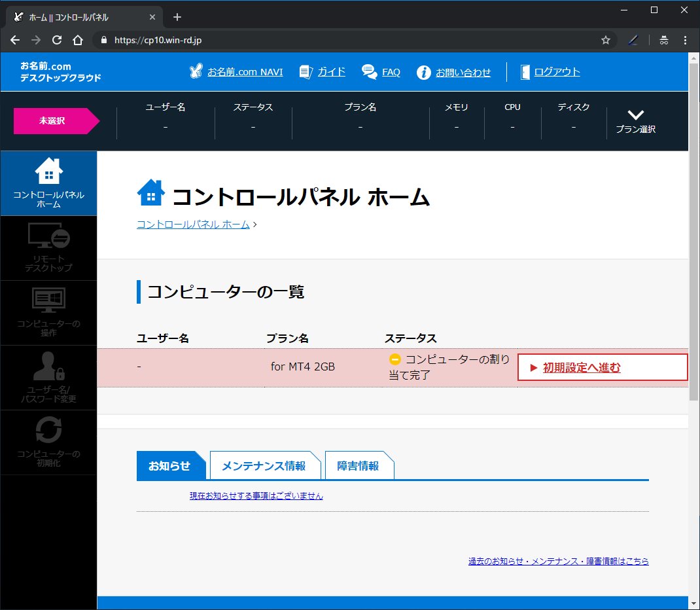Open the browser home page icon
This screenshot has width=700, height=610.
pos(78,40)
